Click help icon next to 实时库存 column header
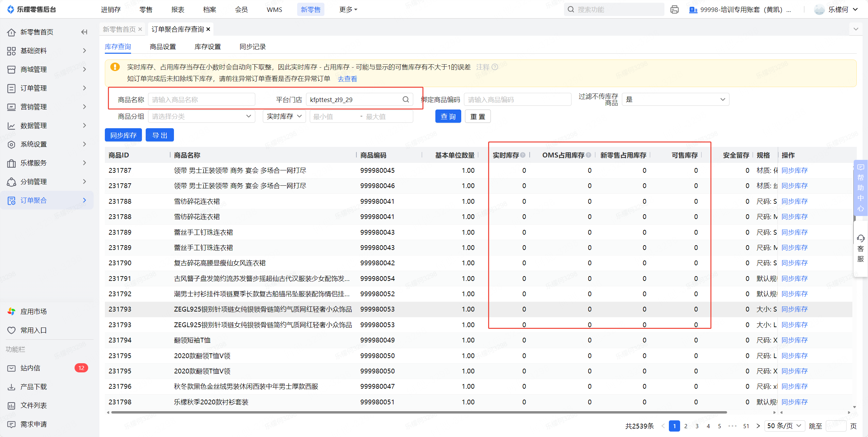 [523, 155]
